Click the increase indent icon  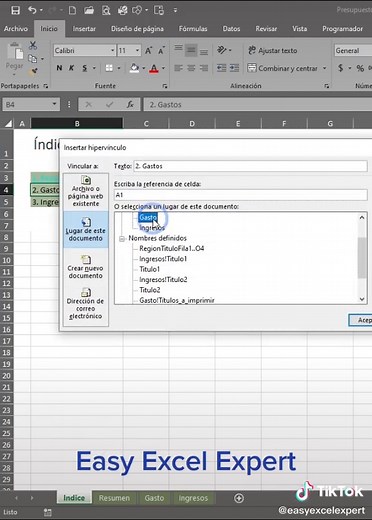click(234, 68)
